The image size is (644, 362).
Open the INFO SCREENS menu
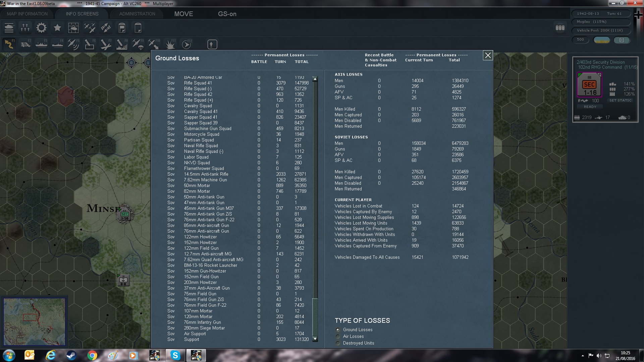(x=82, y=14)
